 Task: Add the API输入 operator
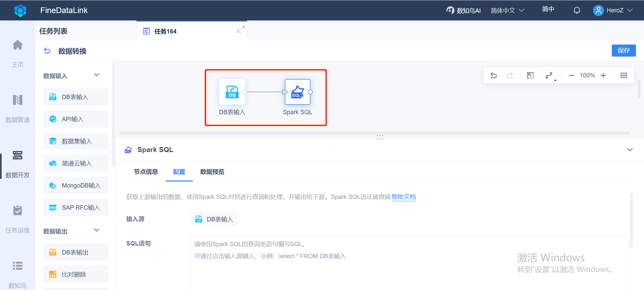click(x=76, y=119)
